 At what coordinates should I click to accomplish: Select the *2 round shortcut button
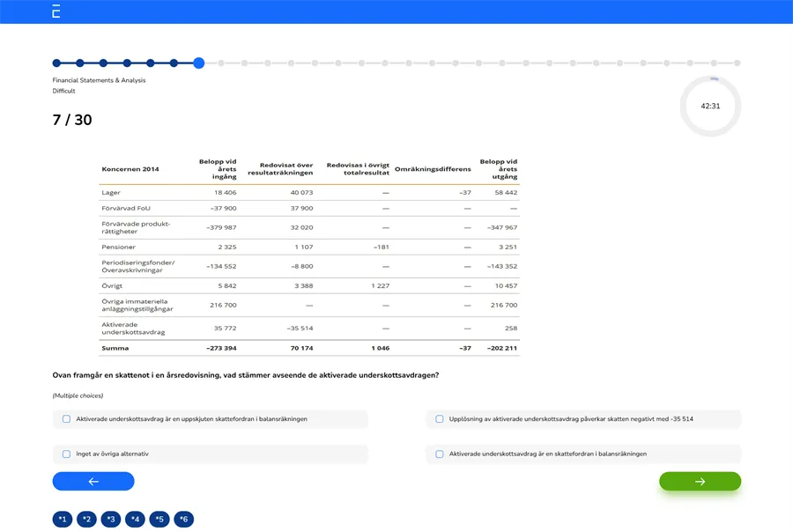click(x=86, y=519)
